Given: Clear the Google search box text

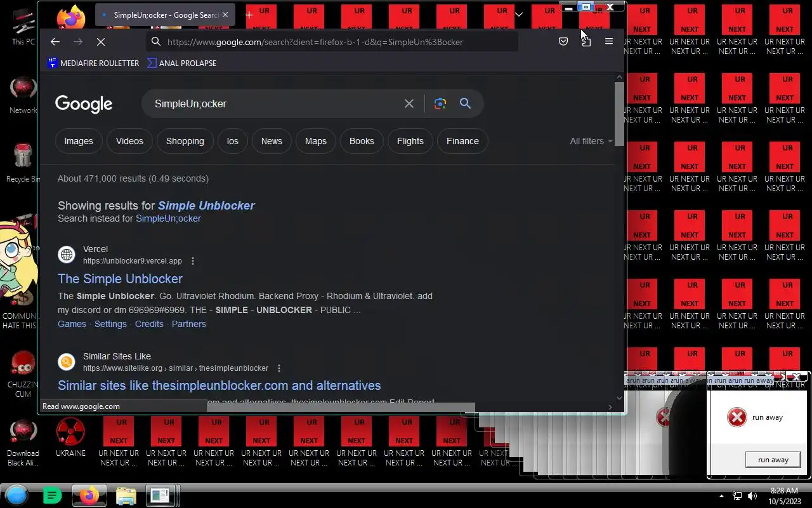Looking at the screenshot, I should 409,104.
